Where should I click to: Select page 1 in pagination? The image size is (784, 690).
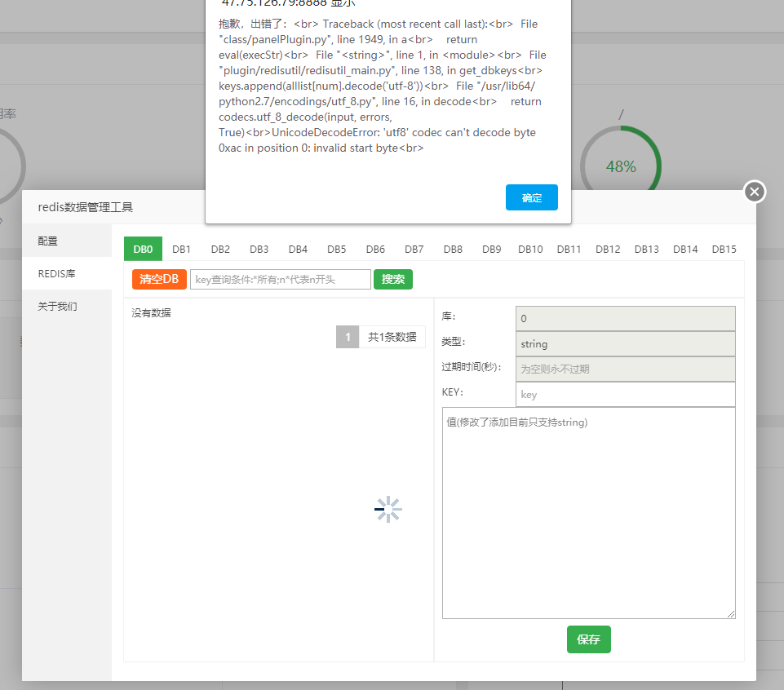348,337
